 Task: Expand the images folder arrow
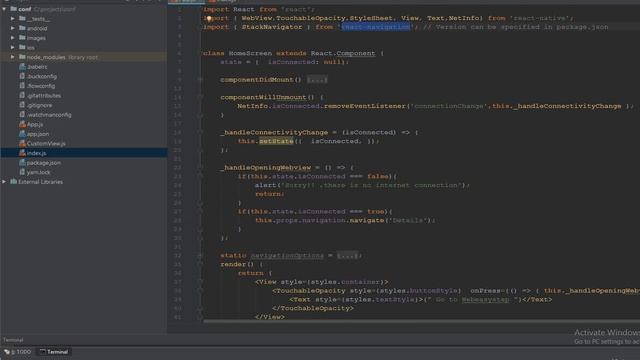(x=13, y=38)
